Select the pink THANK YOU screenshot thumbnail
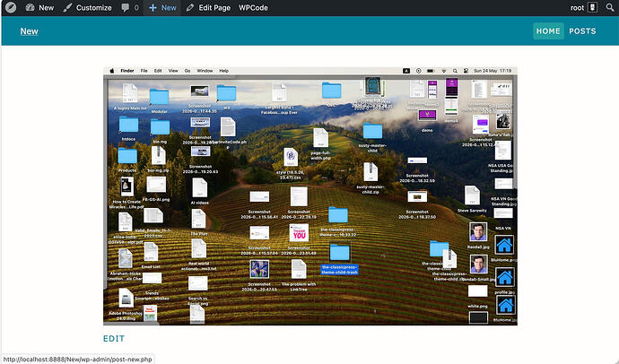This screenshot has width=619, height=364. pos(299,233)
